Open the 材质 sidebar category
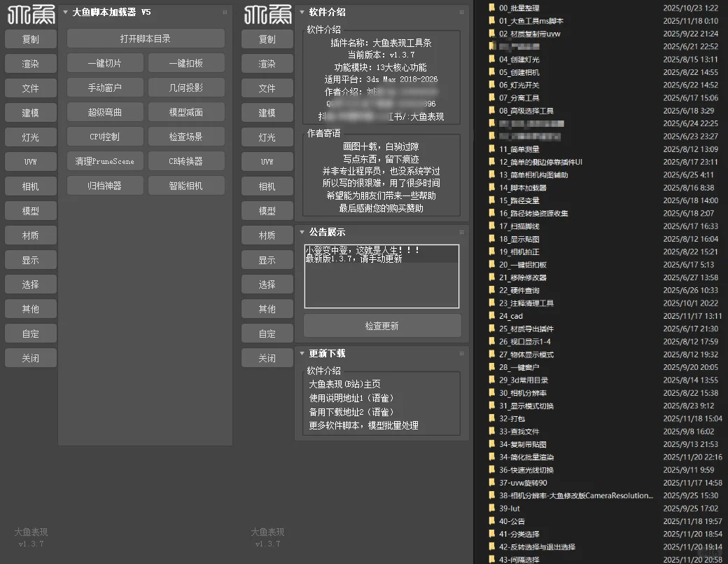This screenshot has width=728, height=564. 30,235
